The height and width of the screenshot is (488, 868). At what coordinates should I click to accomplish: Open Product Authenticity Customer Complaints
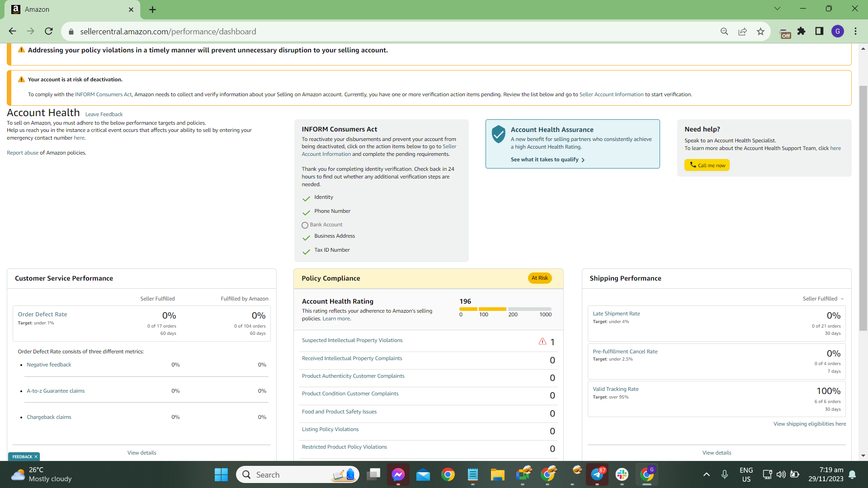(x=353, y=376)
